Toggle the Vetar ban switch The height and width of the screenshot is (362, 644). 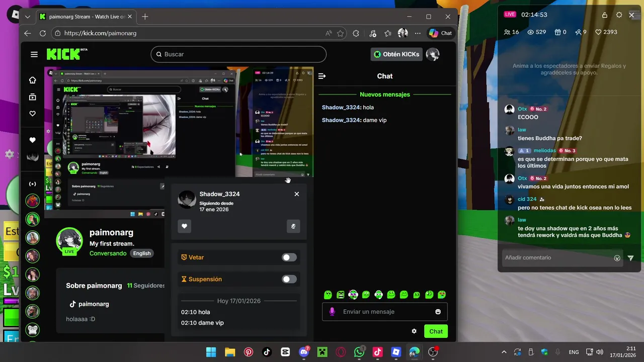(289, 257)
